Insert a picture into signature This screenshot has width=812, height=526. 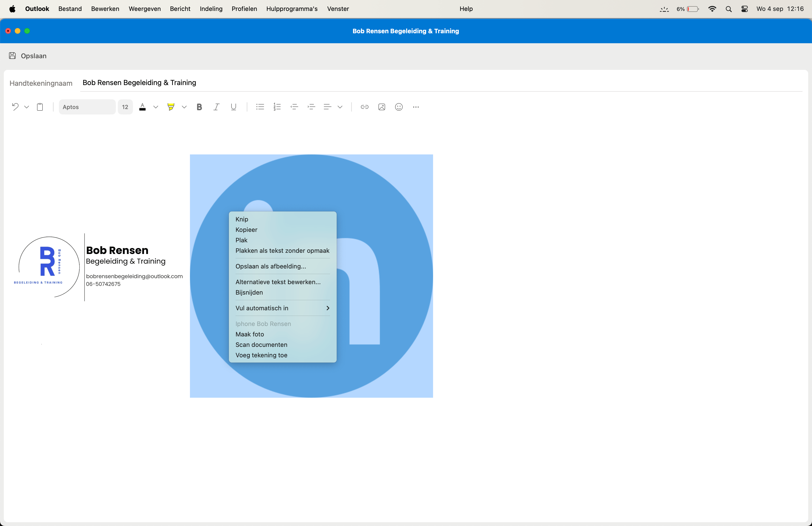pos(382,107)
